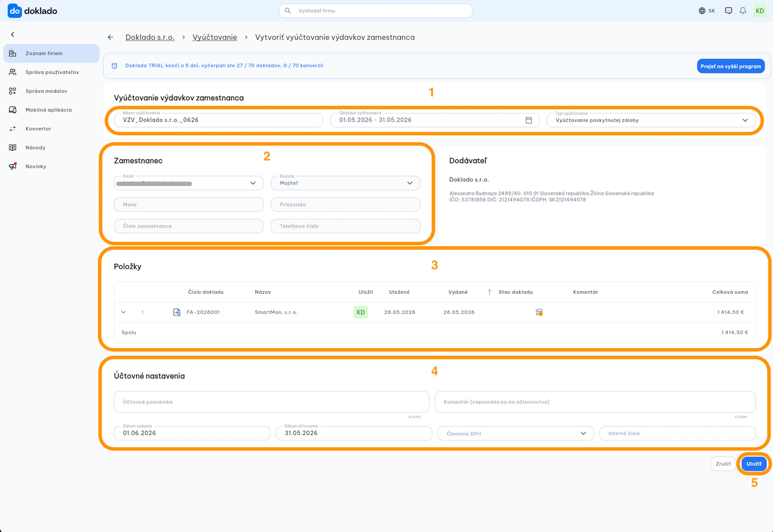Open the chat messages icon
The height and width of the screenshot is (532, 773).
(x=729, y=11)
